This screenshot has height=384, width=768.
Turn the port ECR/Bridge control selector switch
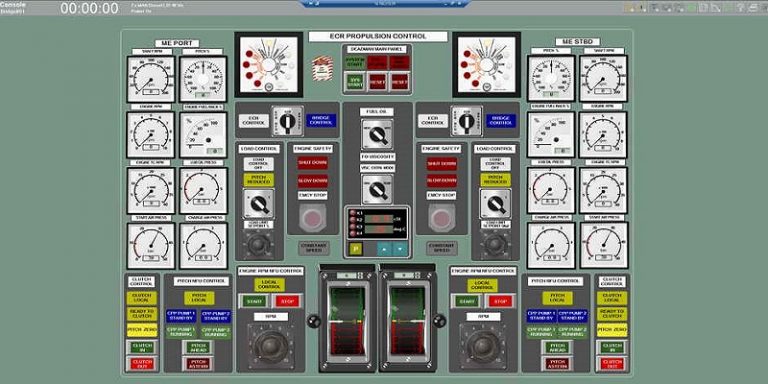(x=288, y=120)
